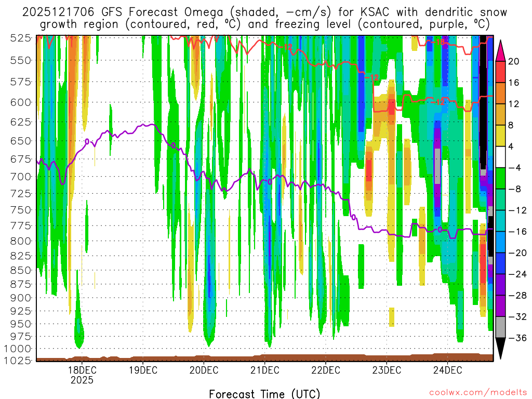Click the 575 pressure level label

(21, 82)
